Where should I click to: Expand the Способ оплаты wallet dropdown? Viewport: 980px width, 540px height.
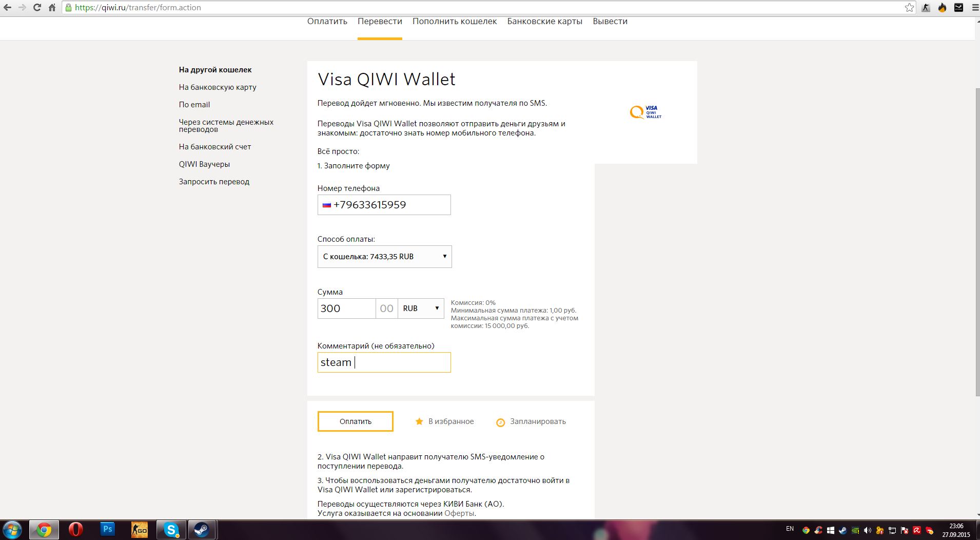click(x=384, y=257)
